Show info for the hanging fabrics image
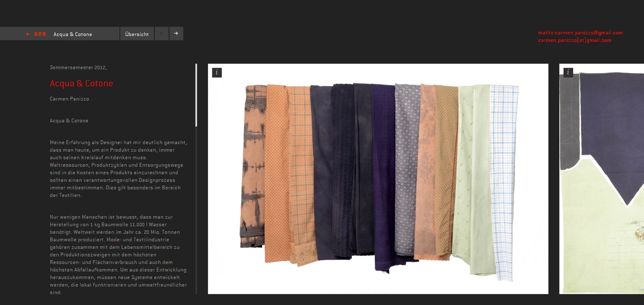 point(217,72)
